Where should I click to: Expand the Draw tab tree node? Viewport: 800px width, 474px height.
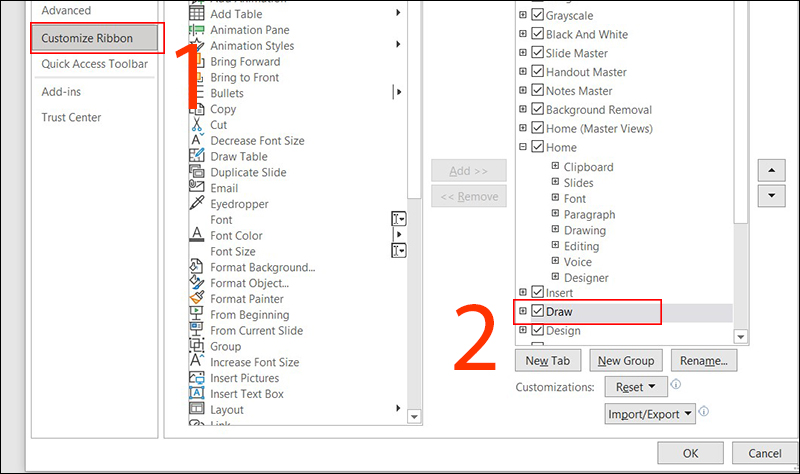(x=523, y=312)
